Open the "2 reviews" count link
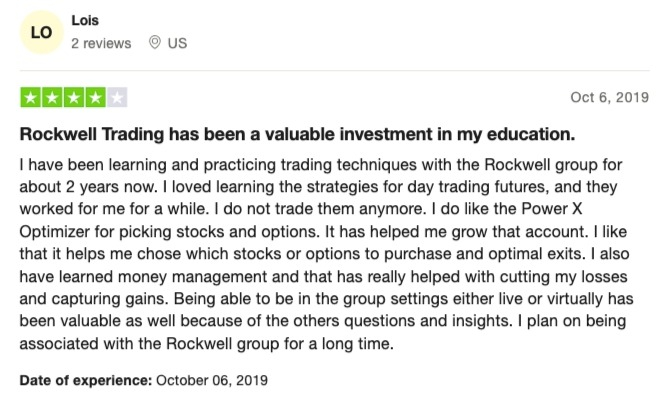Viewport: 670px width, 405px height. click(101, 43)
